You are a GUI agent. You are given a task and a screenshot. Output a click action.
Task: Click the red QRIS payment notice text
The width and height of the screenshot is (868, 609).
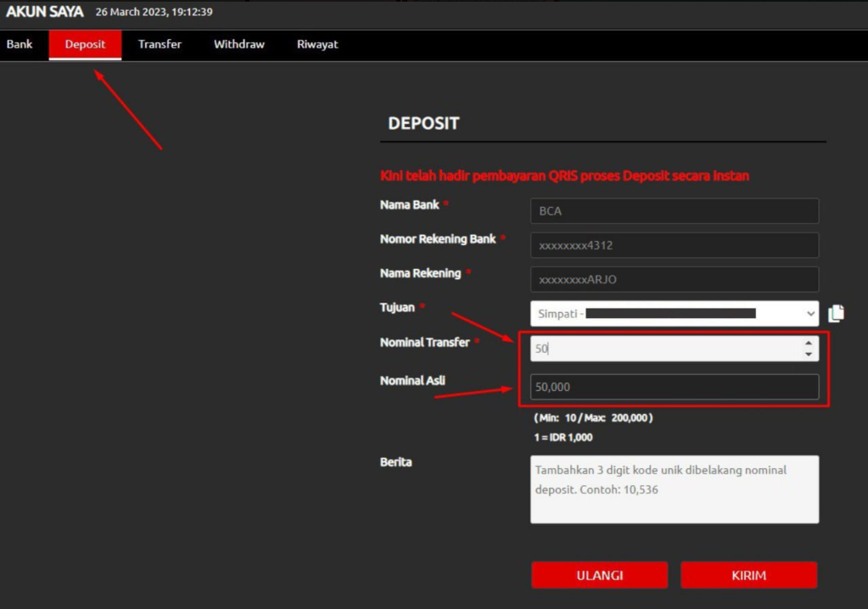564,176
